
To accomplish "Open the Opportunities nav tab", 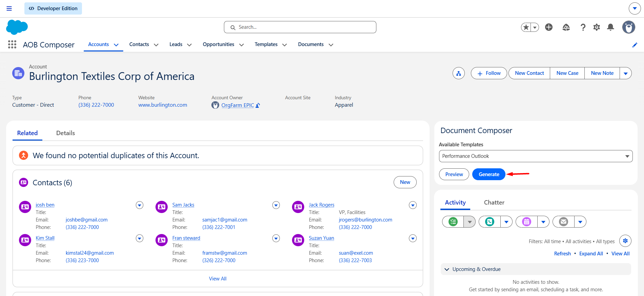I will point(219,44).
